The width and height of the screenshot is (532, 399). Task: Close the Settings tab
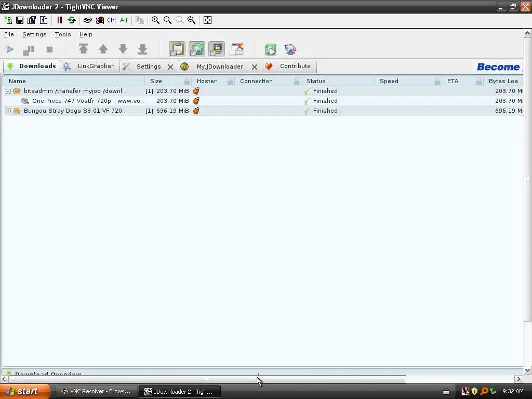(x=170, y=67)
